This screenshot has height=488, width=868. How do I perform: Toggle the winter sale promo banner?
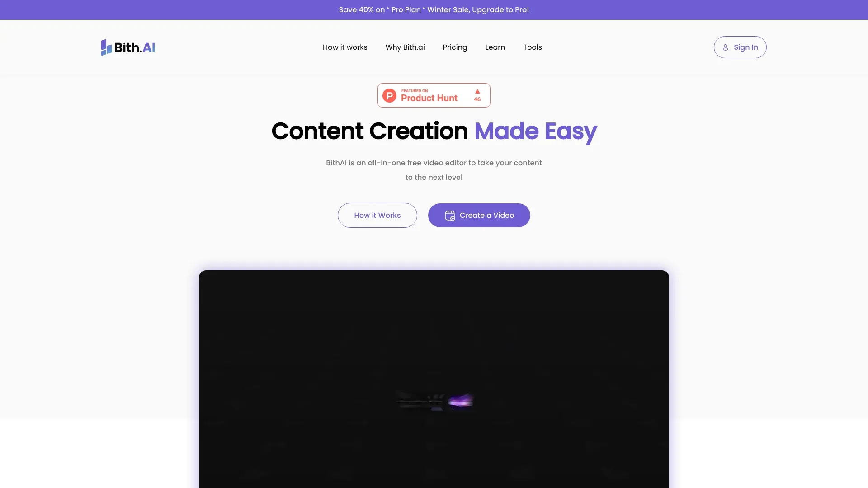coord(434,9)
